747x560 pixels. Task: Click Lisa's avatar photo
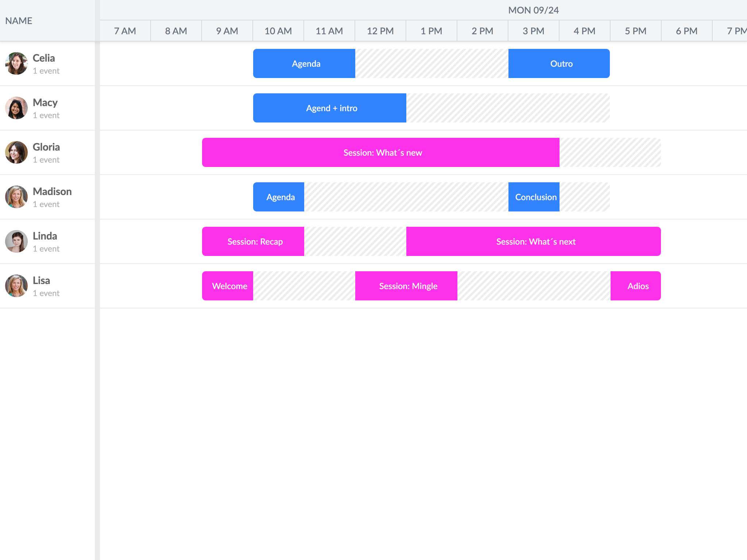(16, 286)
